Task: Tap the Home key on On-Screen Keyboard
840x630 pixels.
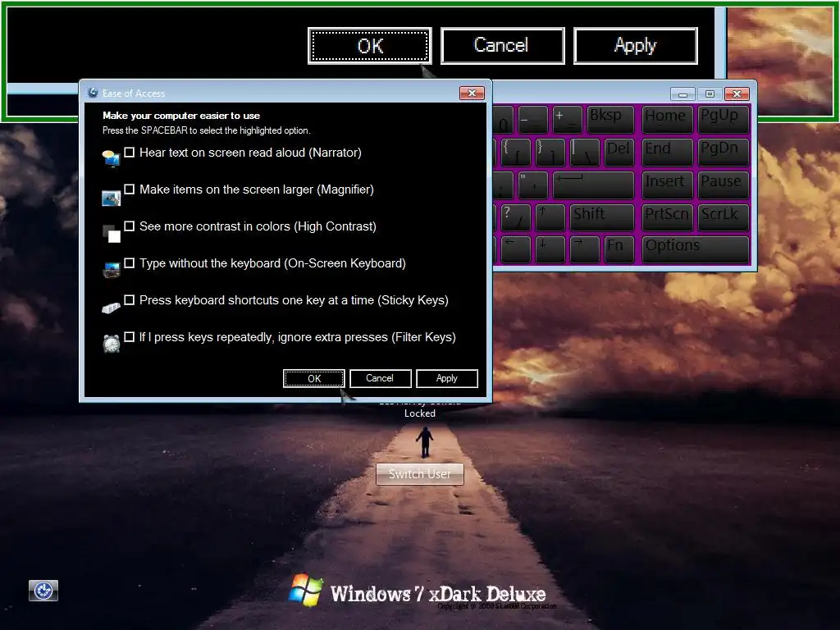Action: pos(667,119)
